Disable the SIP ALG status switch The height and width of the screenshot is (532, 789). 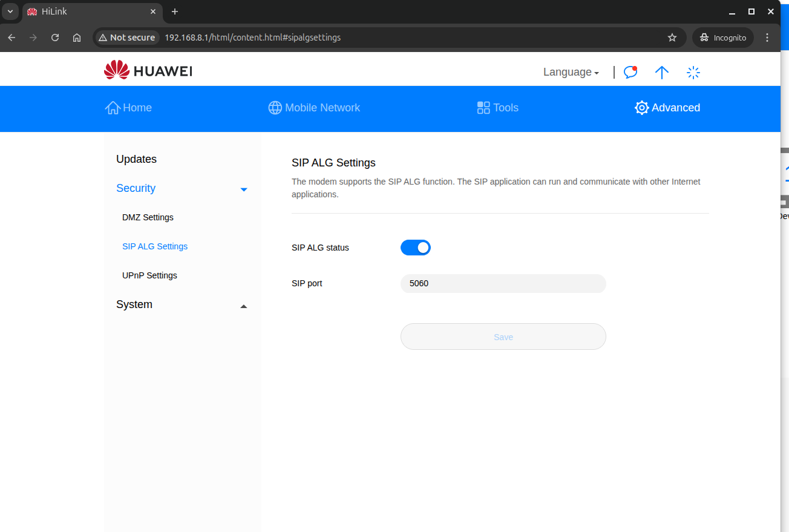point(416,248)
